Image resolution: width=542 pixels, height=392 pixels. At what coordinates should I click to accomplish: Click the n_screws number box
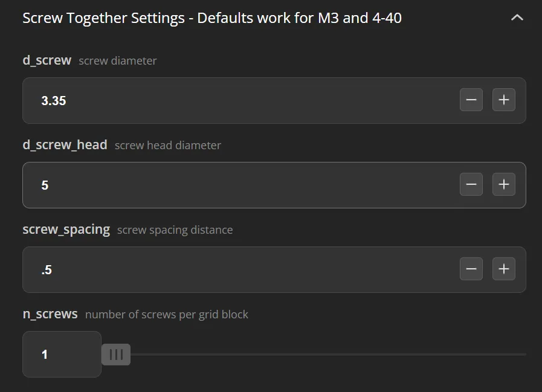tap(62, 355)
